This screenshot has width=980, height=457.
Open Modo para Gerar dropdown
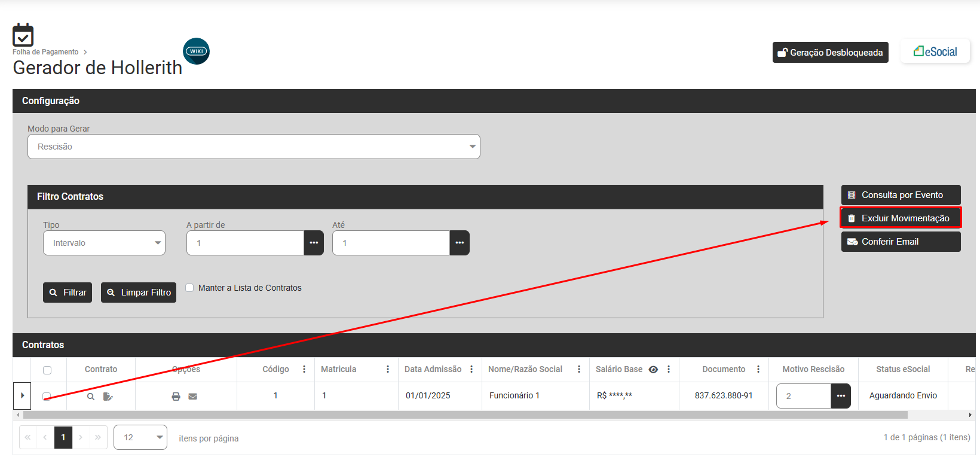tap(254, 147)
